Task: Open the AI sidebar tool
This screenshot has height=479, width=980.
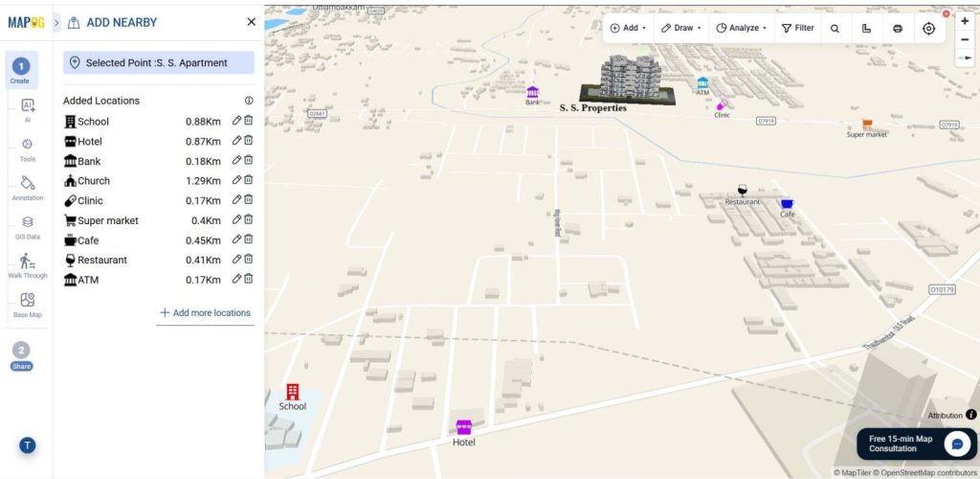Action: pos(28,111)
